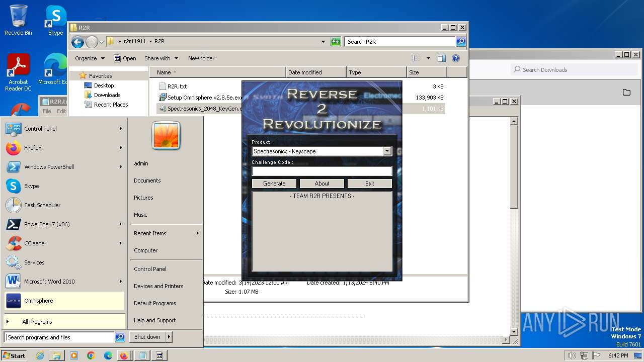This screenshot has height=362, width=644.
Task: Click Search programs and files box
Action: [59, 337]
